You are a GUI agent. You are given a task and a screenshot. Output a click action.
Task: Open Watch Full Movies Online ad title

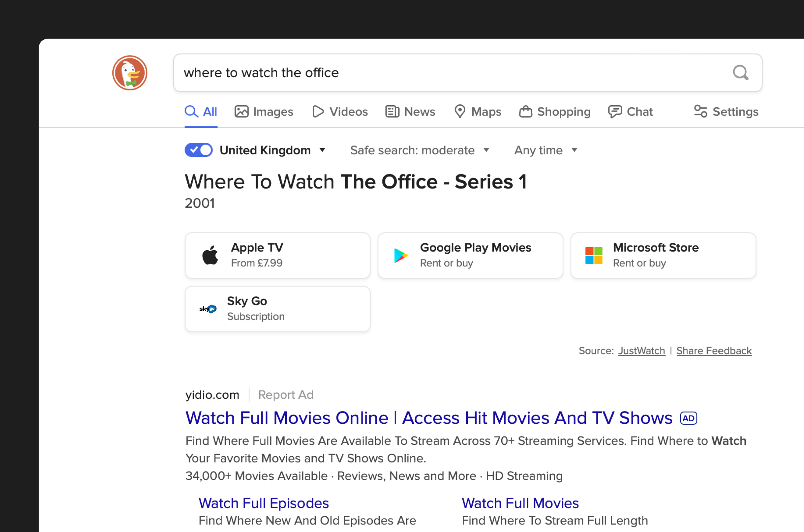[x=429, y=418]
